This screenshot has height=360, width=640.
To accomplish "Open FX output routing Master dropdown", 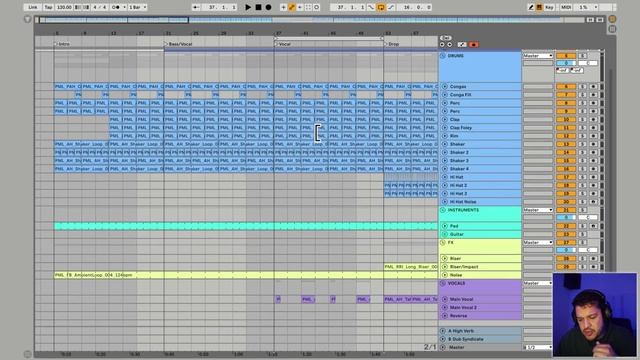I will pos(538,242).
